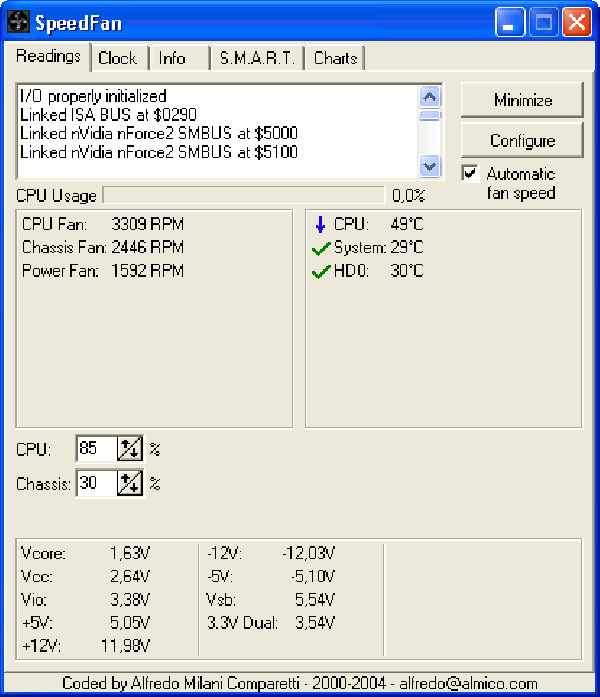This screenshot has width=600, height=697.
Task: Click the +12V 11,98V voltage reading
Action: [x=85, y=646]
